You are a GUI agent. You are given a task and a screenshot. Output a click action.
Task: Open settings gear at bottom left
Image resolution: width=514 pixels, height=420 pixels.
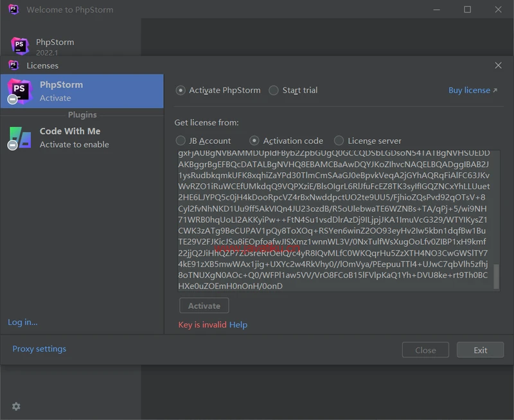click(x=16, y=406)
